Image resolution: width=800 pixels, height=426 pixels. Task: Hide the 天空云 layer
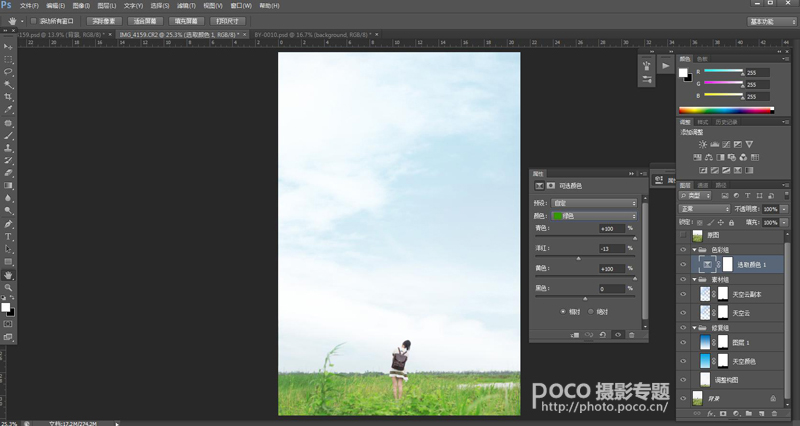tap(683, 313)
